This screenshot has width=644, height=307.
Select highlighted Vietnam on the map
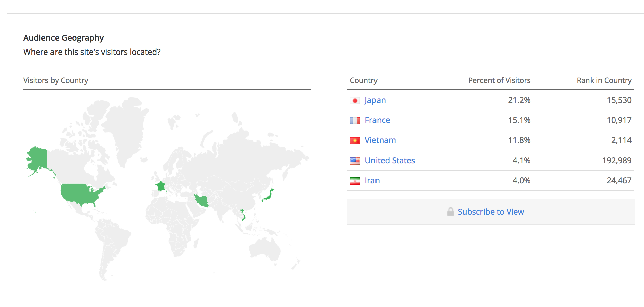pos(243,215)
